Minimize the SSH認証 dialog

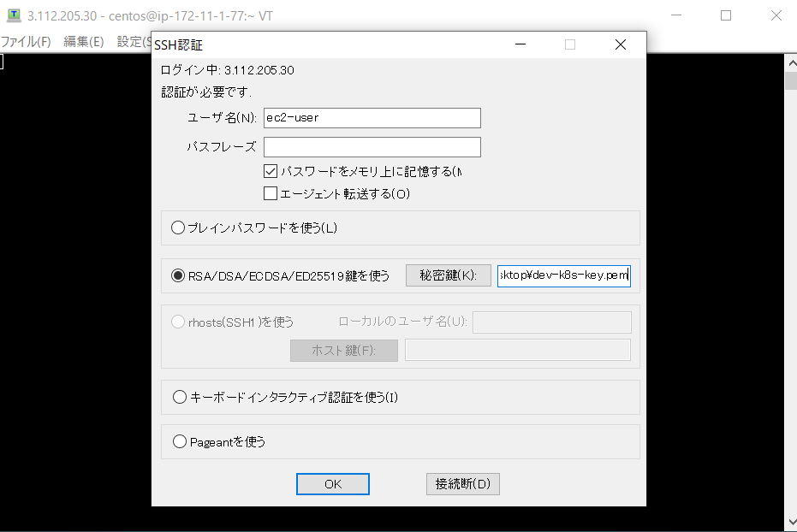click(520, 45)
